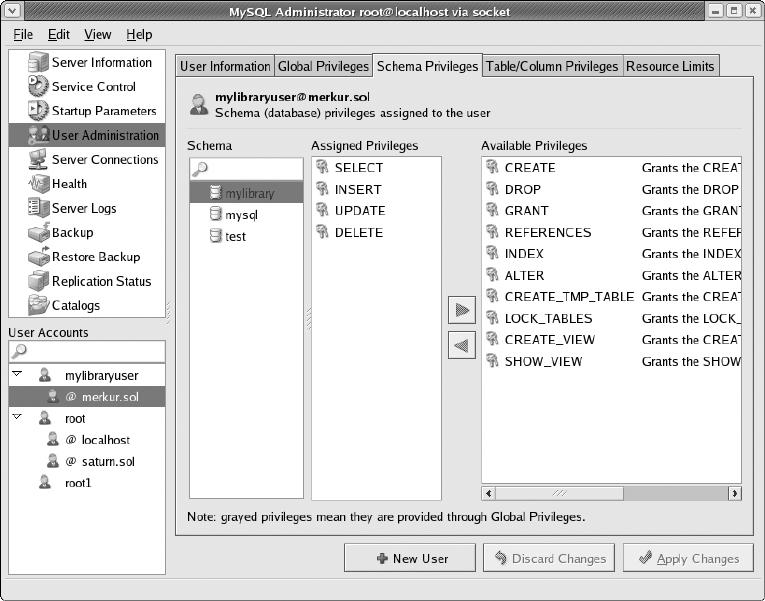
Task: Select the Startup Parameters icon
Action: (38, 111)
